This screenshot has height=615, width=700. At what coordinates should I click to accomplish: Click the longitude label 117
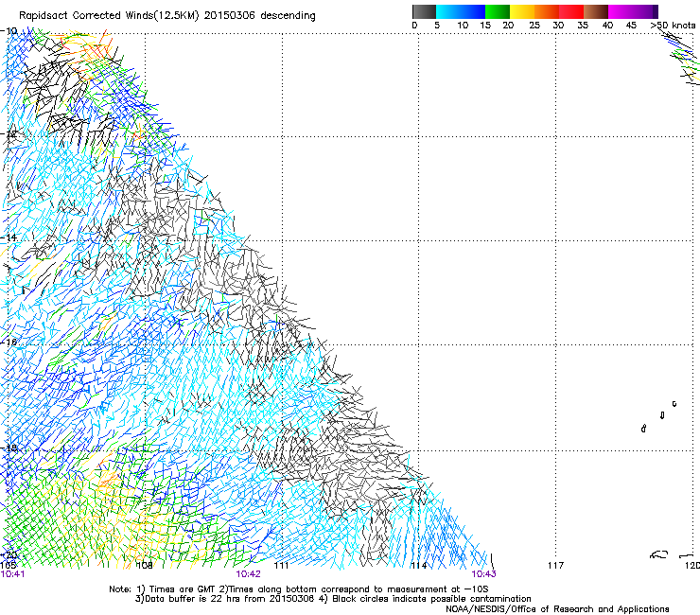click(x=555, y=566)
